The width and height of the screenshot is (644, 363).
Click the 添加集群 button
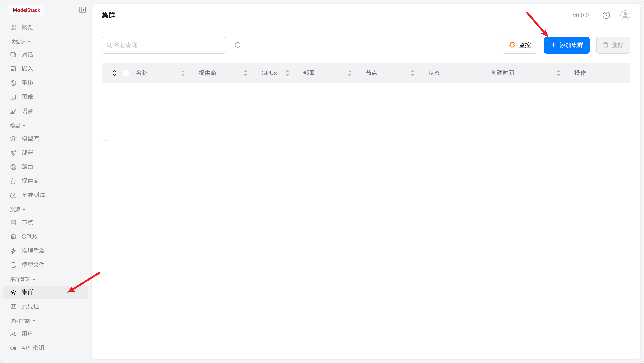[x=566, y=45]
